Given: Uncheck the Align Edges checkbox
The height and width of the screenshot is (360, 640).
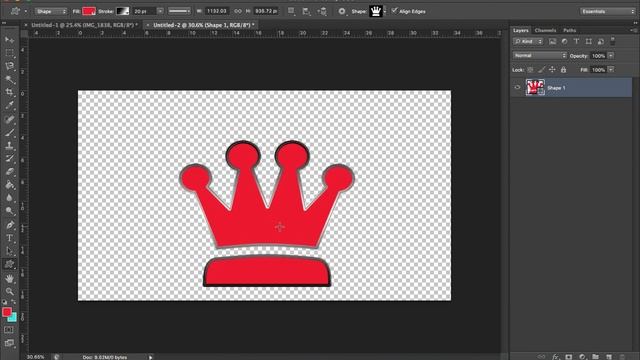Looking at the screenshot, I should [x=394, y=11].
